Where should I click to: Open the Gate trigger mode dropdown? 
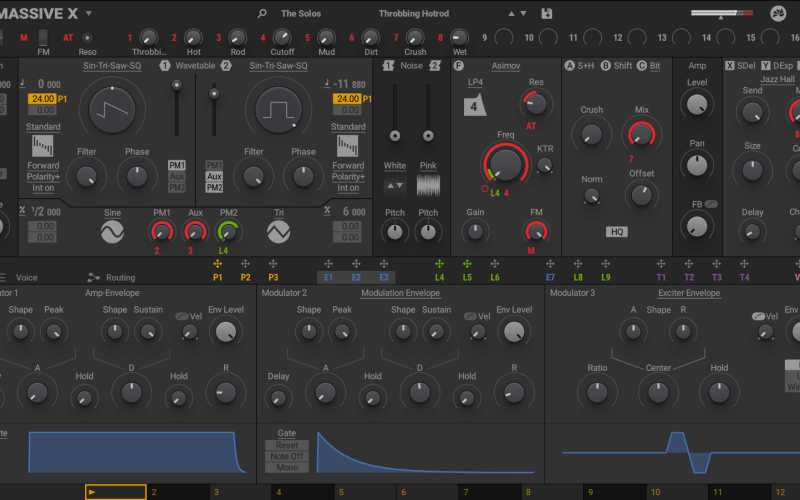[287, 433]
